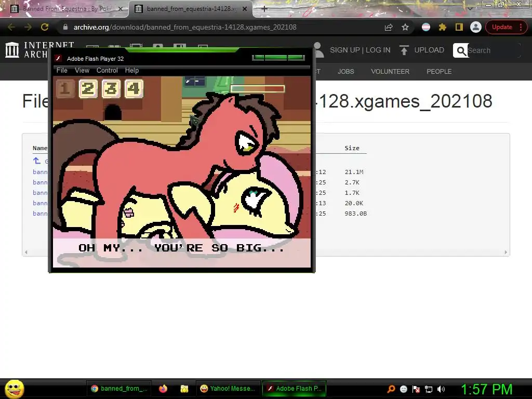532x399 pixels.
Task: Open the file link in the 2.7K row
Action: click(x=40, y=182)
